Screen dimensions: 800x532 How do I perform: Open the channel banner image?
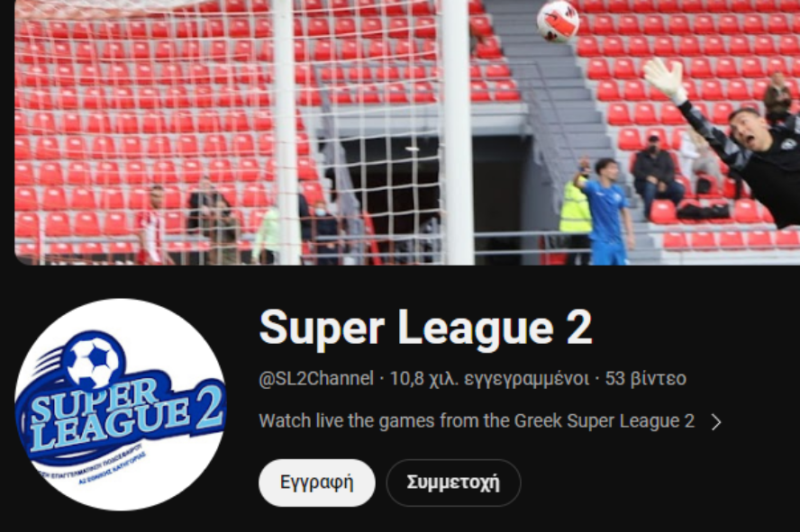[x=407, y=132]
